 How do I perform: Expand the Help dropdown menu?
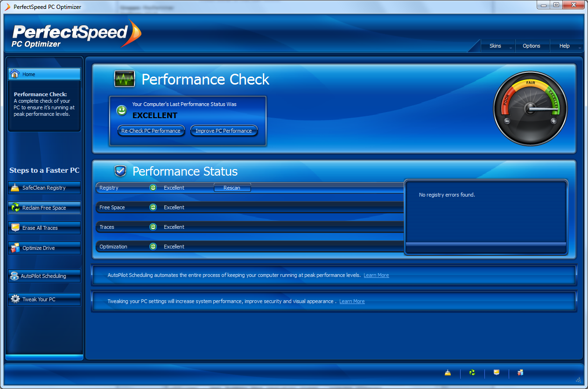[x=567, y=46]
